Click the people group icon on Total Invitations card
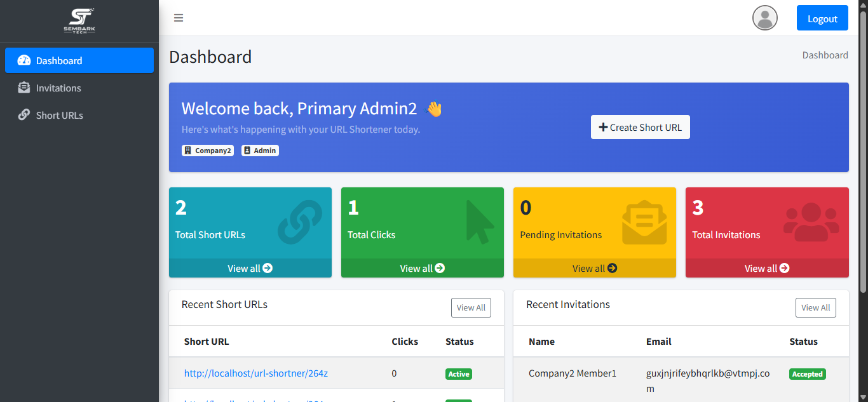This screenshot has width=868, height=402. (811, 223)
